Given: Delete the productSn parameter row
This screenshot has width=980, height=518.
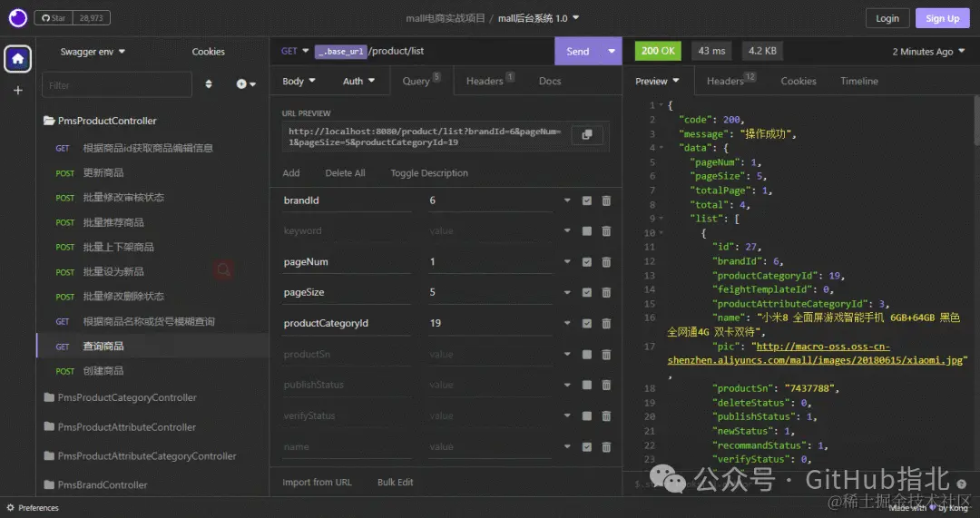Looking at the screenshot, I should click(x=606, y=355).
